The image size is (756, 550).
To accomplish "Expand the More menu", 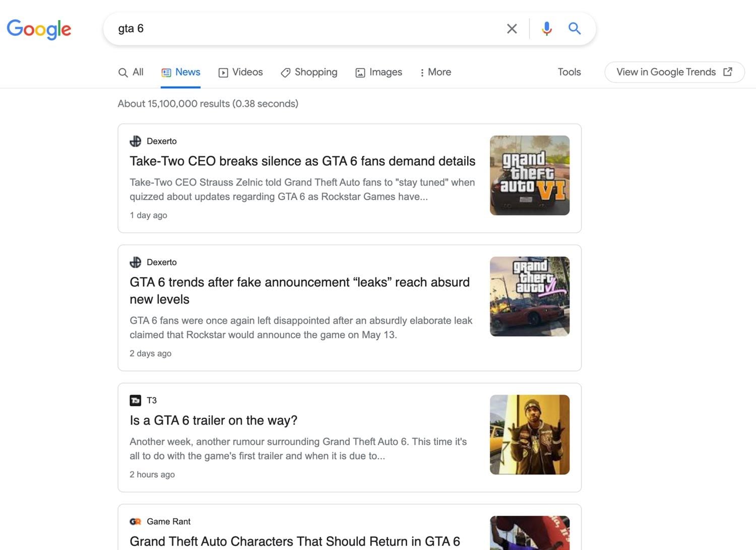I will pyautogui.click(x=435, y=72).
